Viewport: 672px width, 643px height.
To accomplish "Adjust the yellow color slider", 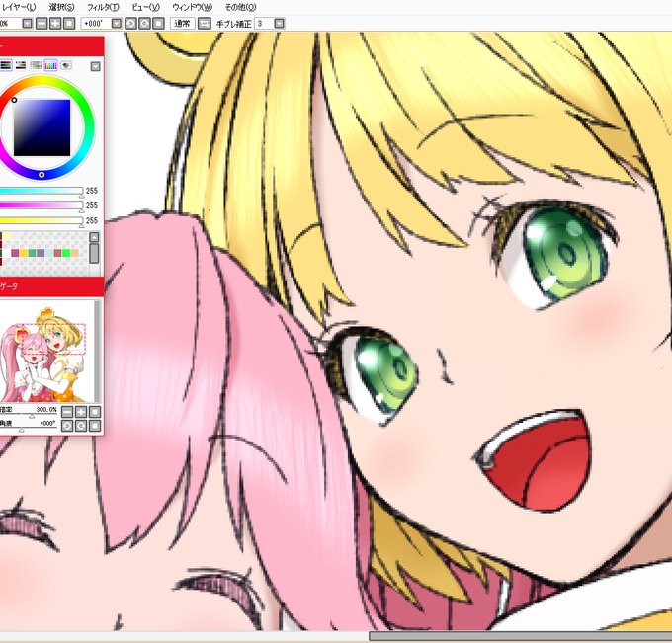I will click(x=42, y=220).
